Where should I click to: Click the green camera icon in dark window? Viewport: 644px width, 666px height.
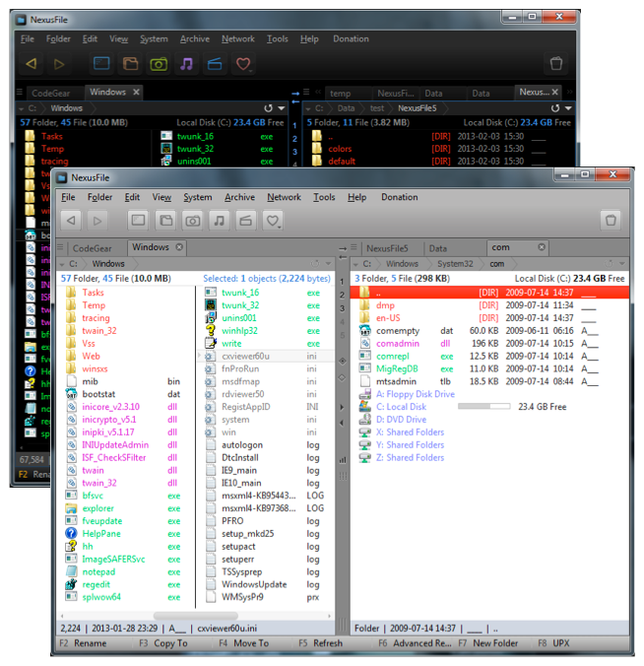159,64
